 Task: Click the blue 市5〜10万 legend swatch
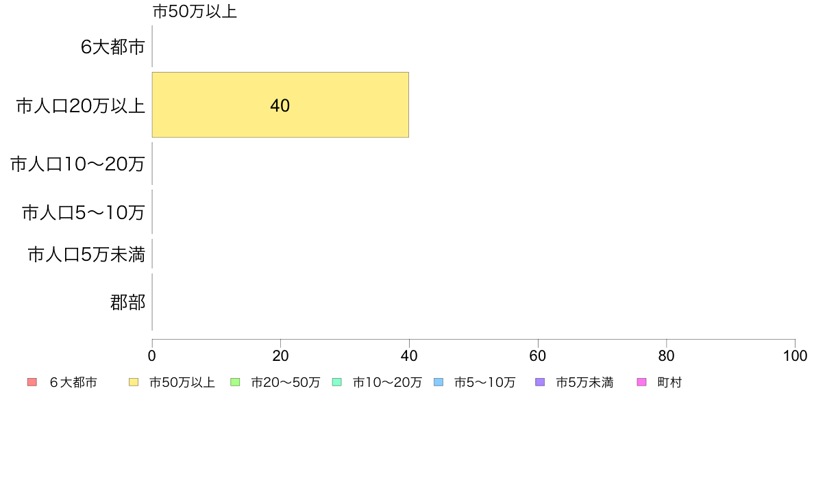439,382
